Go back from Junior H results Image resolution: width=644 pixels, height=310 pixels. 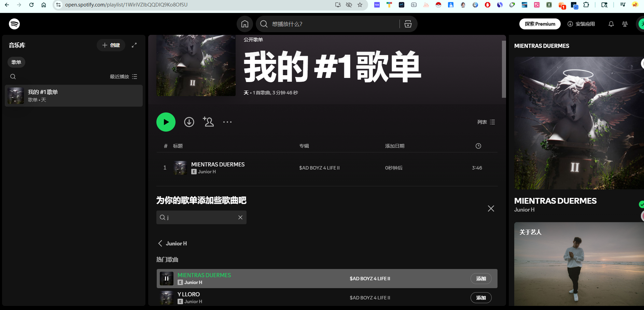(x=160, y=243)
